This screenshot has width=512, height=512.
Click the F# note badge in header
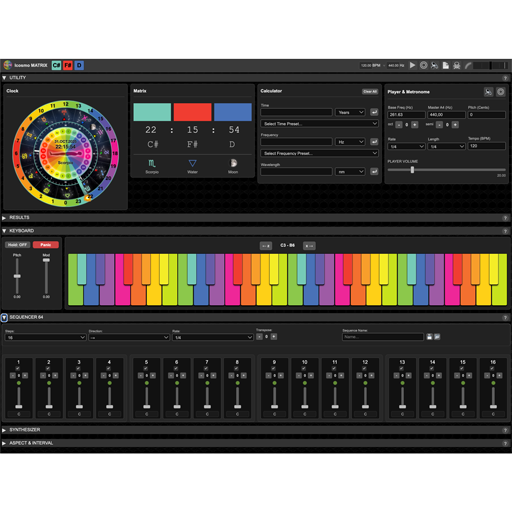68,65
